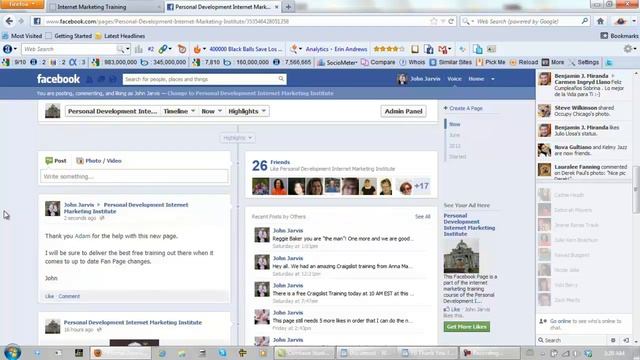Click the star rating in the toolbar

tap(389, 49)
